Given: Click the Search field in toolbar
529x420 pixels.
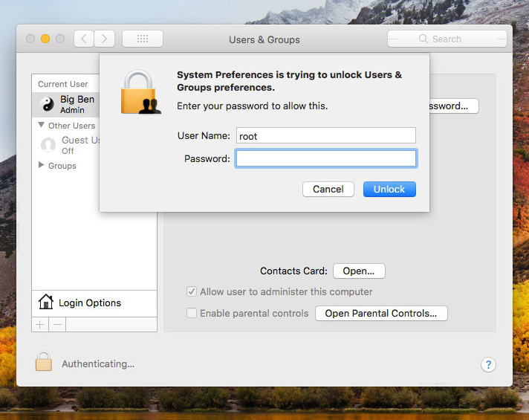Looking at the screenshot, I should (447, 39).
